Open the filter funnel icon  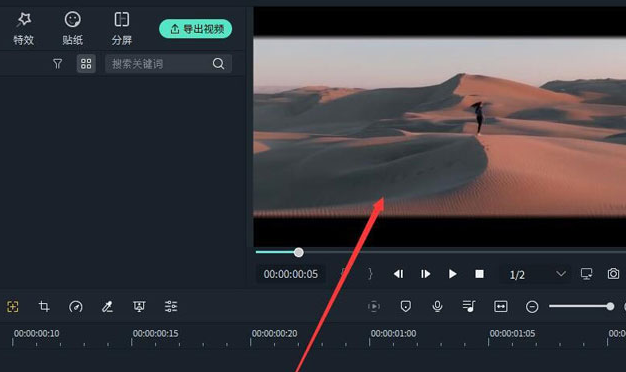coord(57,64)
